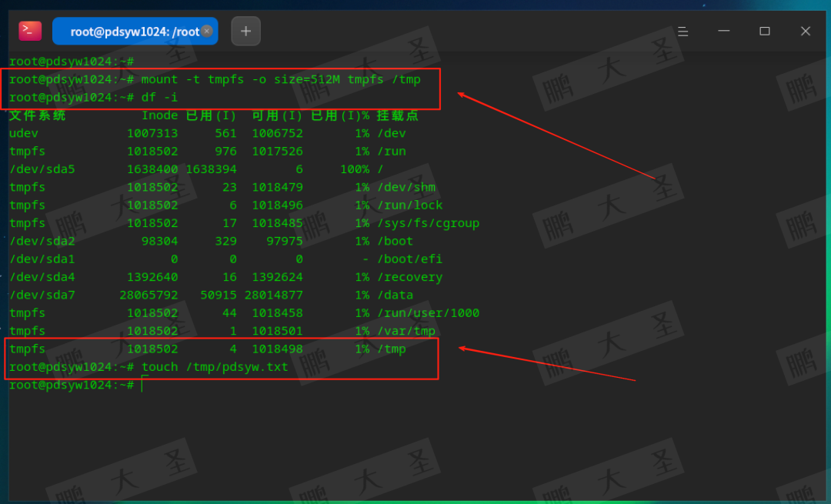Click the 已用(I)% column header

pos(340,115)
